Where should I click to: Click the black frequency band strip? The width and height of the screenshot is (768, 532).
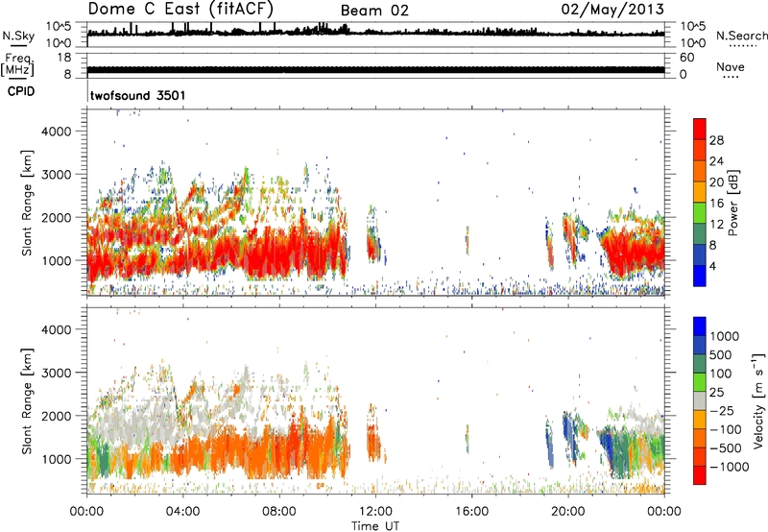pyautogui.click(x=375, y=69)
